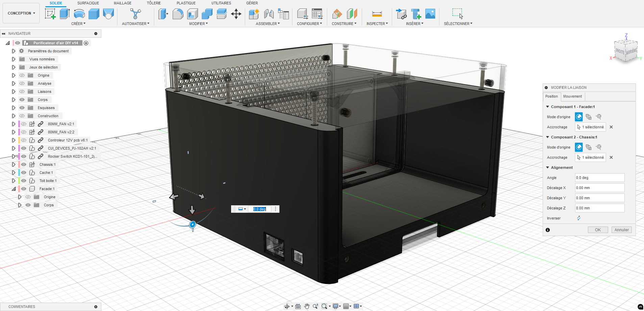
Task: Open the CRÉER dropdown menu
Action: (x=78, y=24)
